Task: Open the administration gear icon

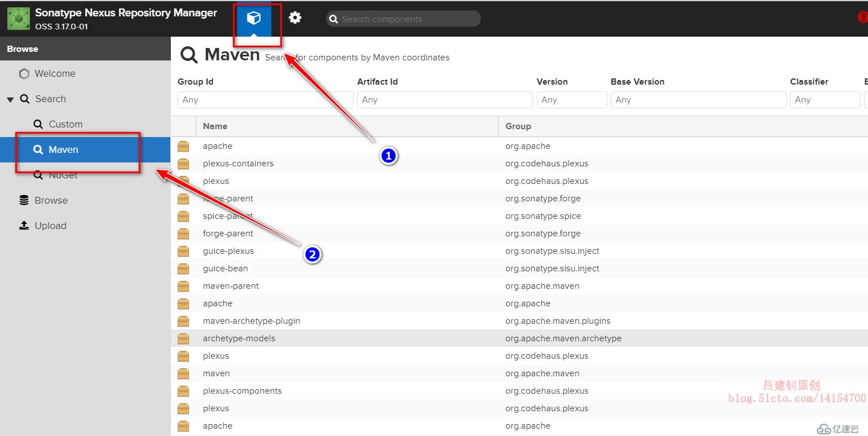Action: (295, 18)
